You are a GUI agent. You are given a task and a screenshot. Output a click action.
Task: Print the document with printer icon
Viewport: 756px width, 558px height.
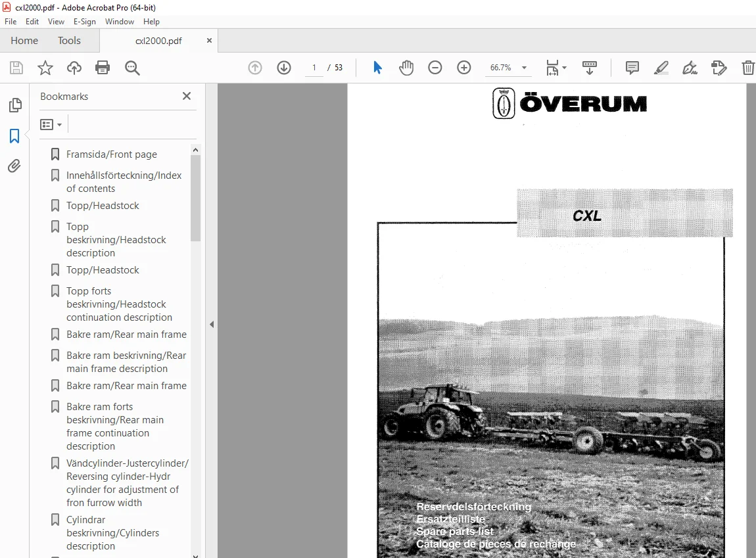pos(103,68)
